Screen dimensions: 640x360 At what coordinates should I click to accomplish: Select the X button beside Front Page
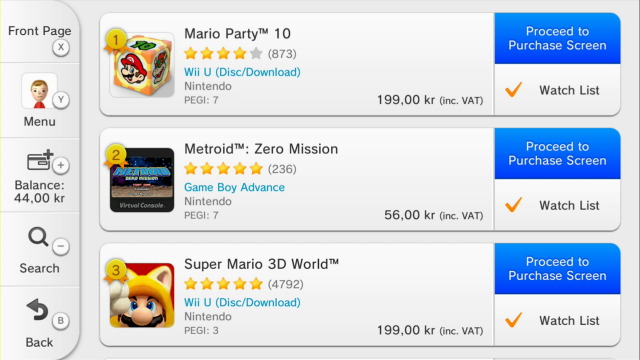pyautogui.click(x=61, y=47)
